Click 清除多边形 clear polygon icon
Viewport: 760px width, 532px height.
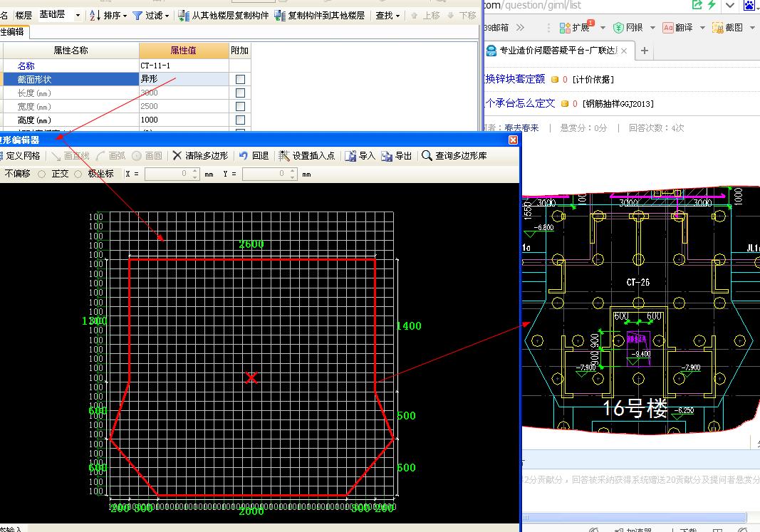(x=177, y=155)
